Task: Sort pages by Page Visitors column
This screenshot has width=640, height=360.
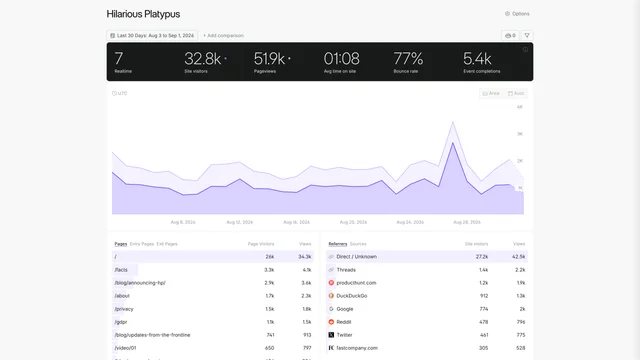Action: 261,244
